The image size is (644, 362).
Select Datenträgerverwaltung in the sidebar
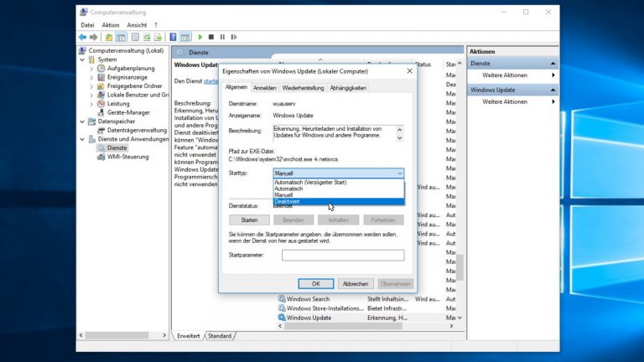click(137, 130)
